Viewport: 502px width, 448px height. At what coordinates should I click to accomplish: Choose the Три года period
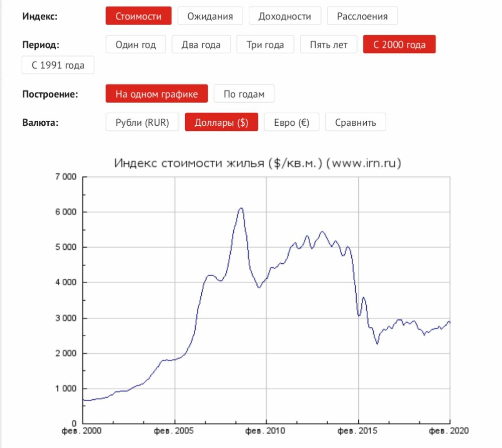265,44
